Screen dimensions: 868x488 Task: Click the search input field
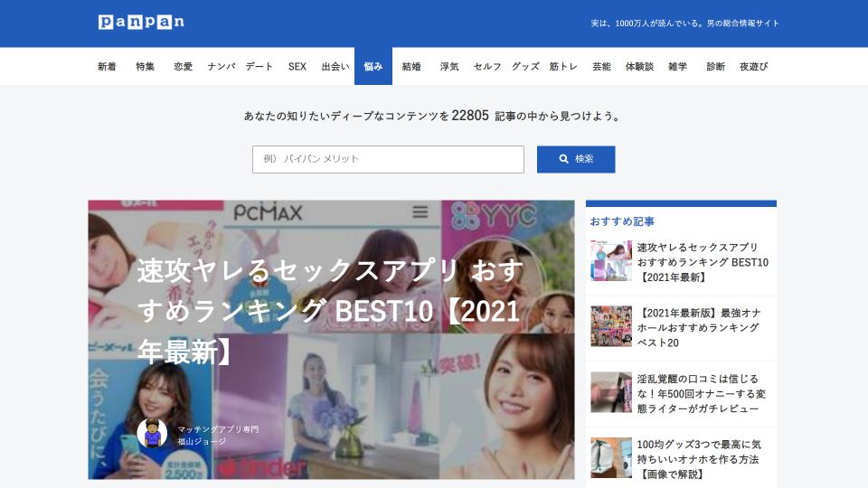point(388,159)
